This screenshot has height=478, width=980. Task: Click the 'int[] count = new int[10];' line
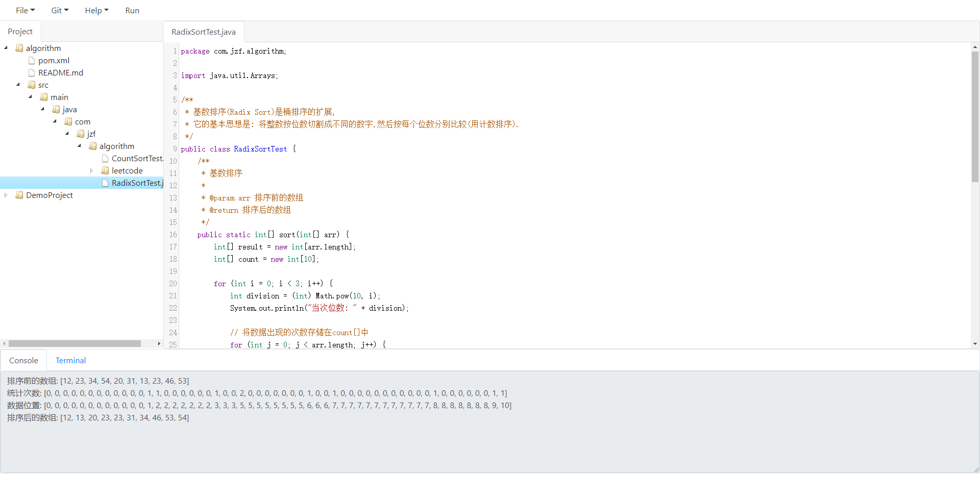[x=266, y=259]
